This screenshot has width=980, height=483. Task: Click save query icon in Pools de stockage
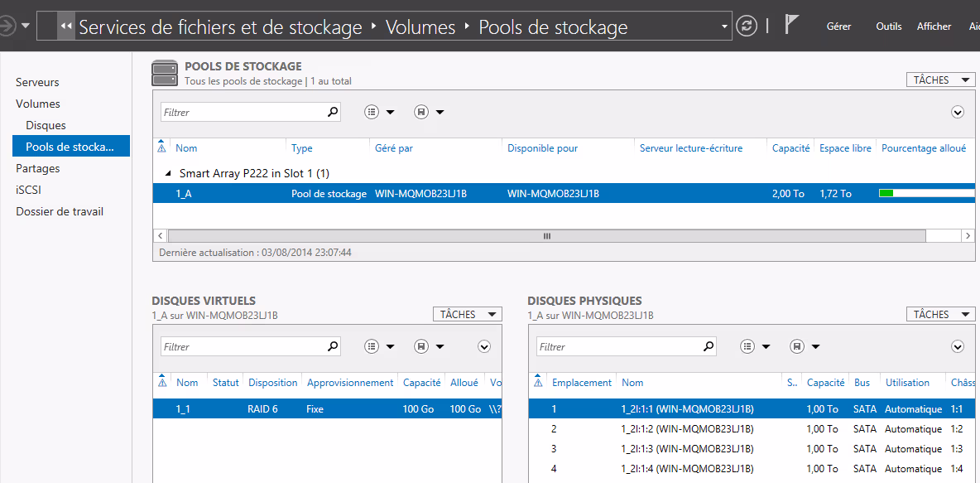pyautogui.click(x=421, y=112)
